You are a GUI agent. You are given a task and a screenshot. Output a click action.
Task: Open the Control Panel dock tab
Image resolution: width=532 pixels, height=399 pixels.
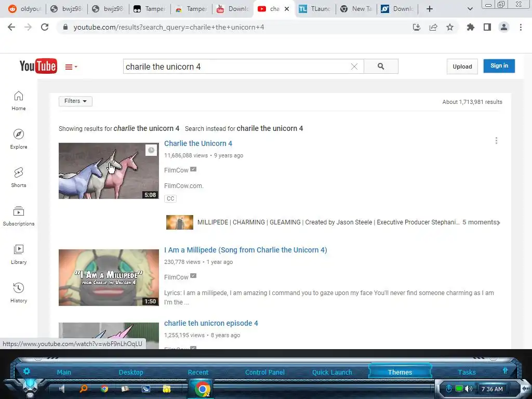point(265,372)
